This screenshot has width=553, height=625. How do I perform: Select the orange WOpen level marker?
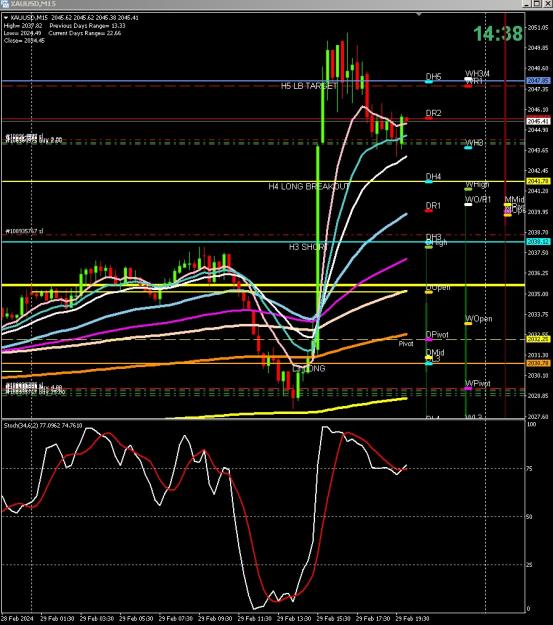[468, 324]
